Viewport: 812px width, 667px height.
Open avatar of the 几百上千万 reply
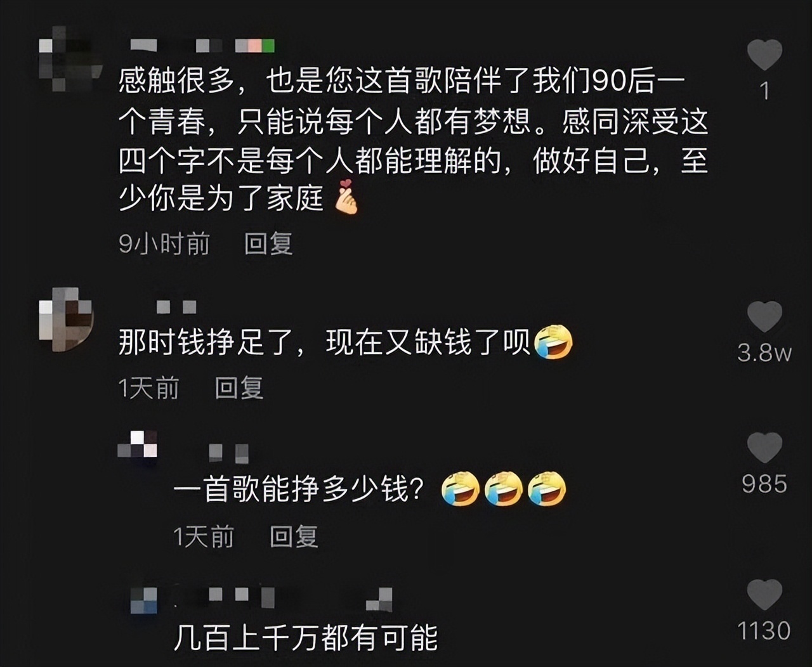(143, 599)
